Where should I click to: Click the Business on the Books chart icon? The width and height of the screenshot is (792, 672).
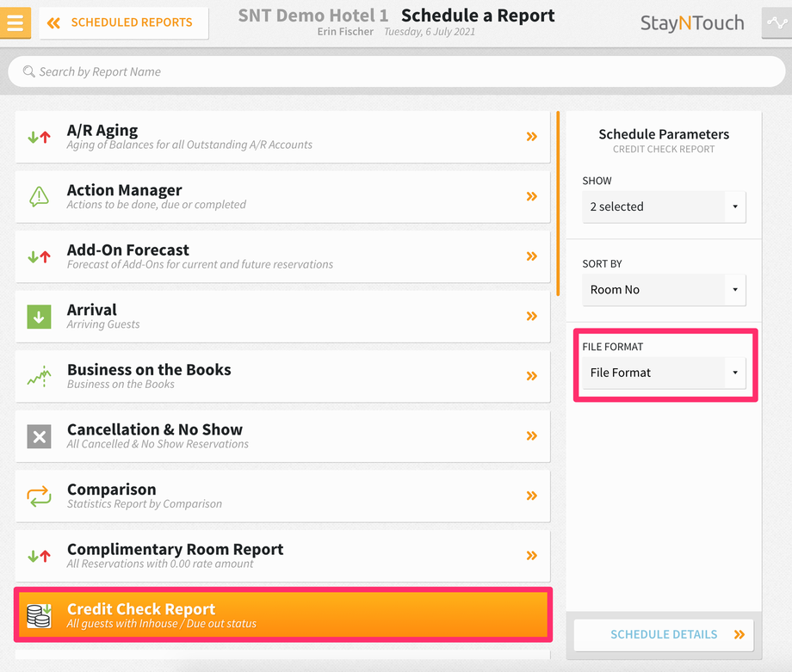click(39, 377)
